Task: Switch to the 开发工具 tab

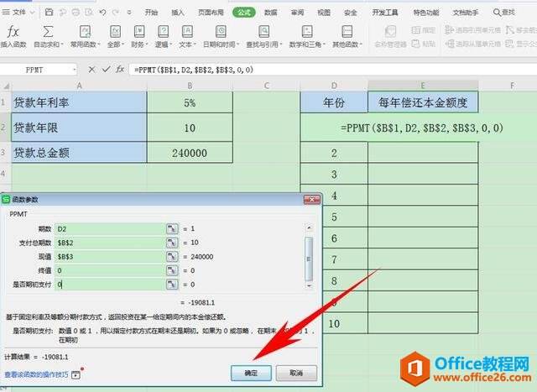Action: pos(385,13)
